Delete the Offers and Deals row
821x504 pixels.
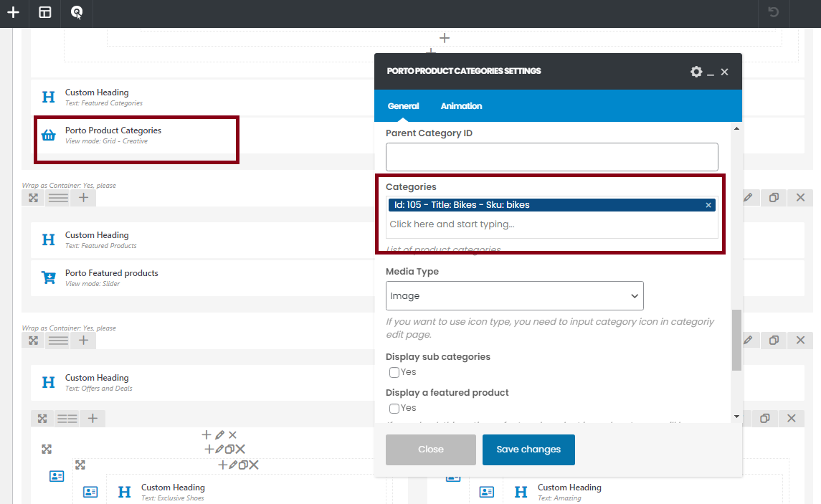801,341
